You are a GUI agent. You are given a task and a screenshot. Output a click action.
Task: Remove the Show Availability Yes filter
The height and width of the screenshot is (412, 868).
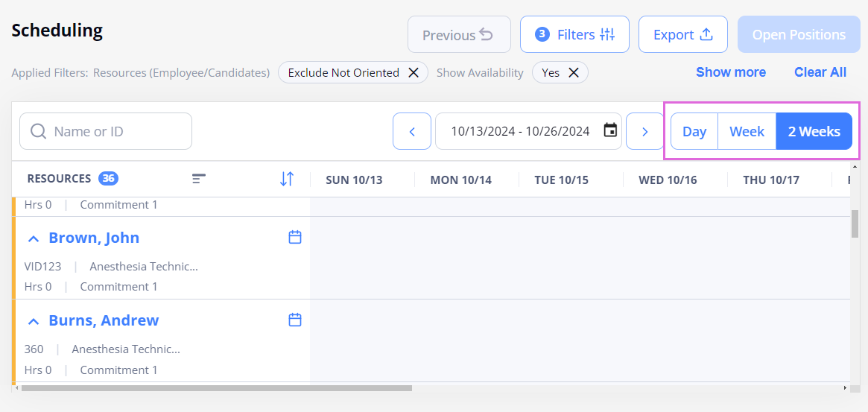pos(574,72)
